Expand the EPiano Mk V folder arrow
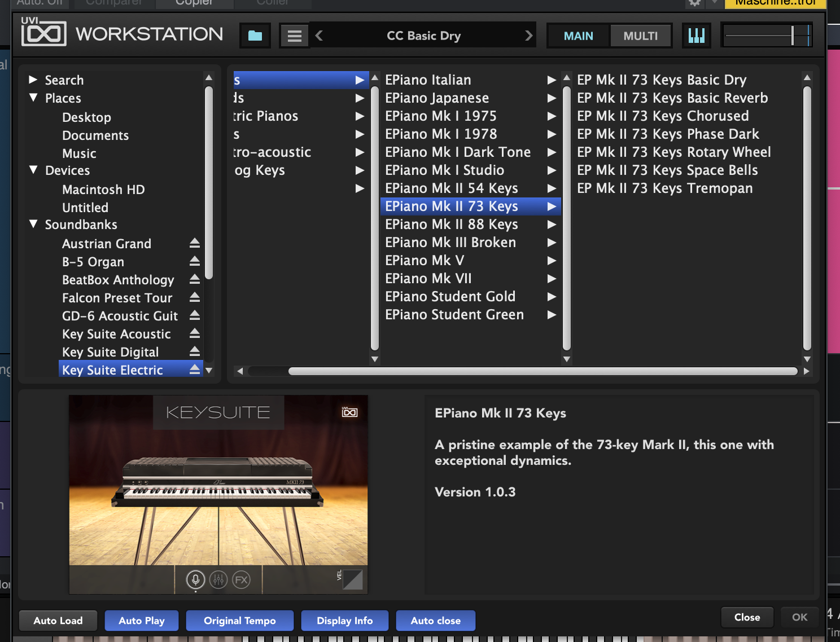This screenshot has height=642, width=840. [552, 261]
